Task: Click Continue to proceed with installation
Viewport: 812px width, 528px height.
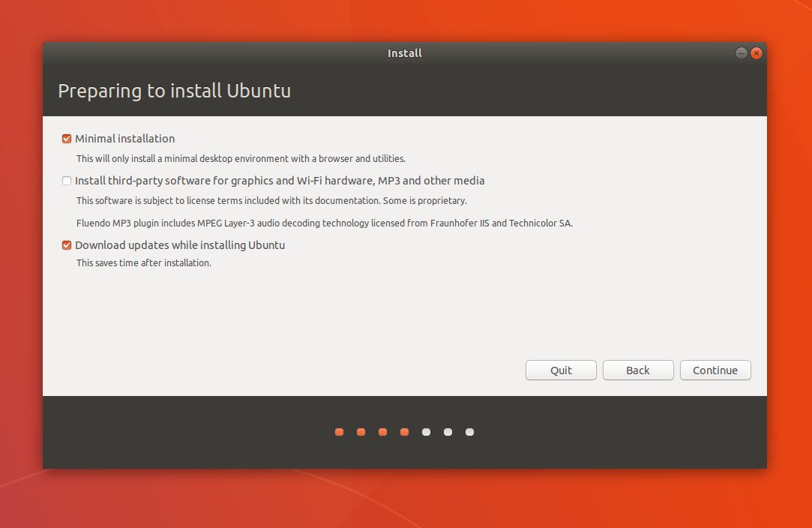Action: [715, 370]
